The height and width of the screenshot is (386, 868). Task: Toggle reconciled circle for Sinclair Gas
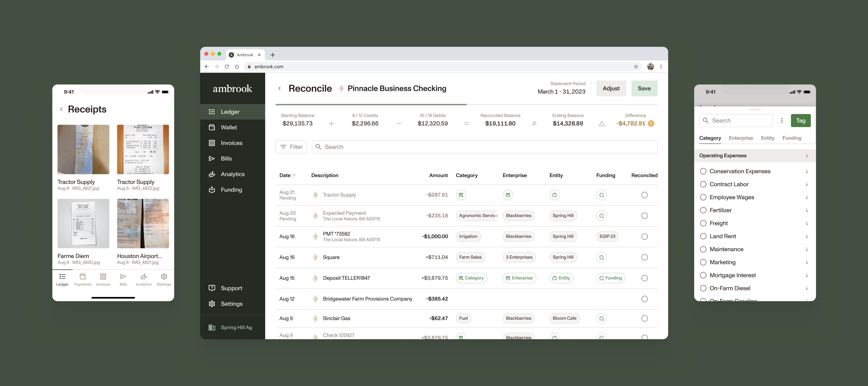coord(644,318)
